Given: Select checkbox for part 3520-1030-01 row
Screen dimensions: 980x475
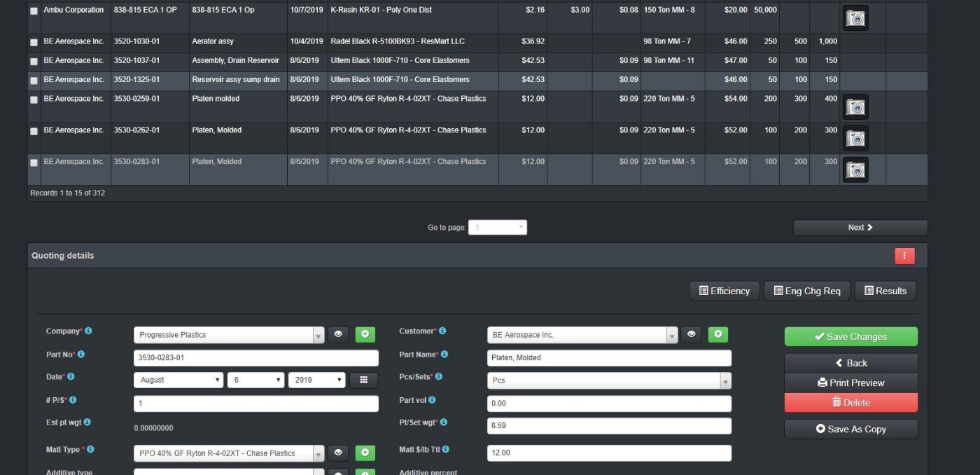Looking at the screenshot, I should click(x=34, y=43).
